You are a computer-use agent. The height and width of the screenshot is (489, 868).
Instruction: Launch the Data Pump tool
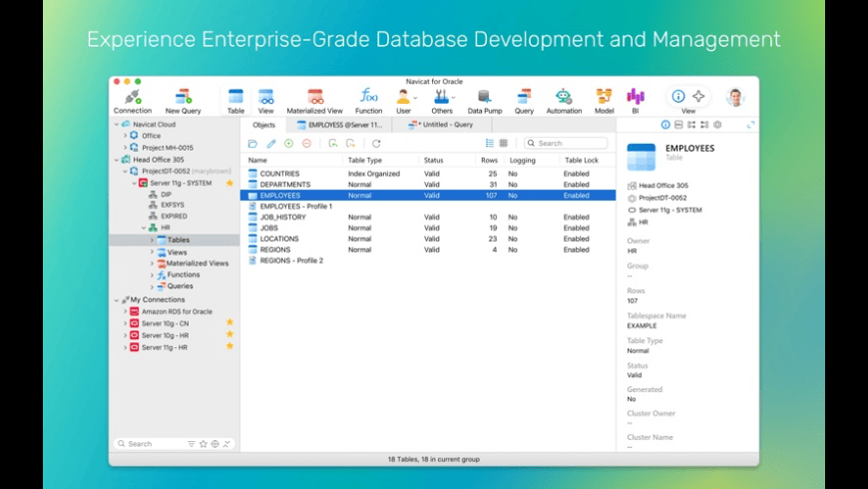[484, 102]
